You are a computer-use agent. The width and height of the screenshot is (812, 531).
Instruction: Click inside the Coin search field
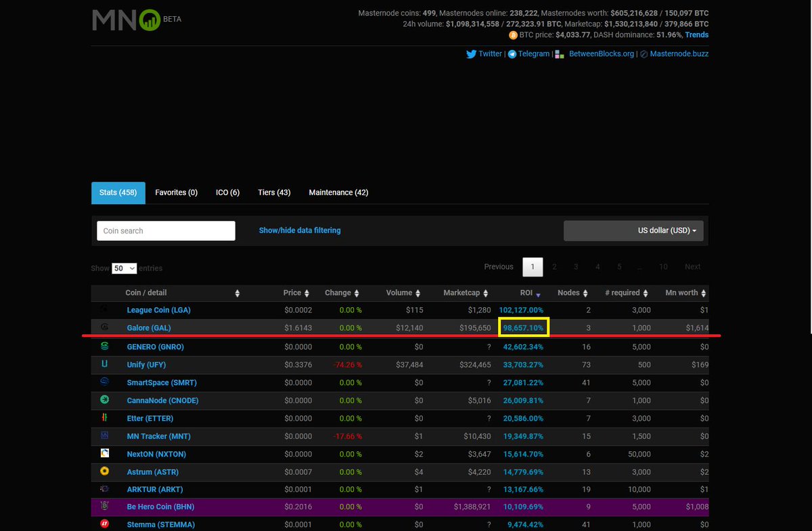(x=166, y=231)
